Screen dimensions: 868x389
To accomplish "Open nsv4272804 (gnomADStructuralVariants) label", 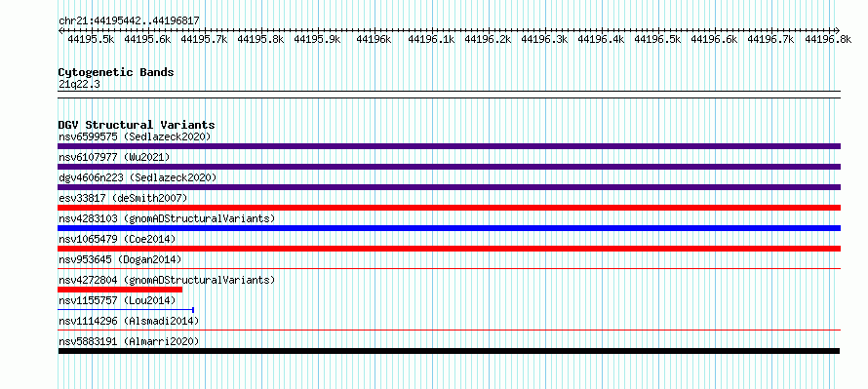I will pos(167,280).
